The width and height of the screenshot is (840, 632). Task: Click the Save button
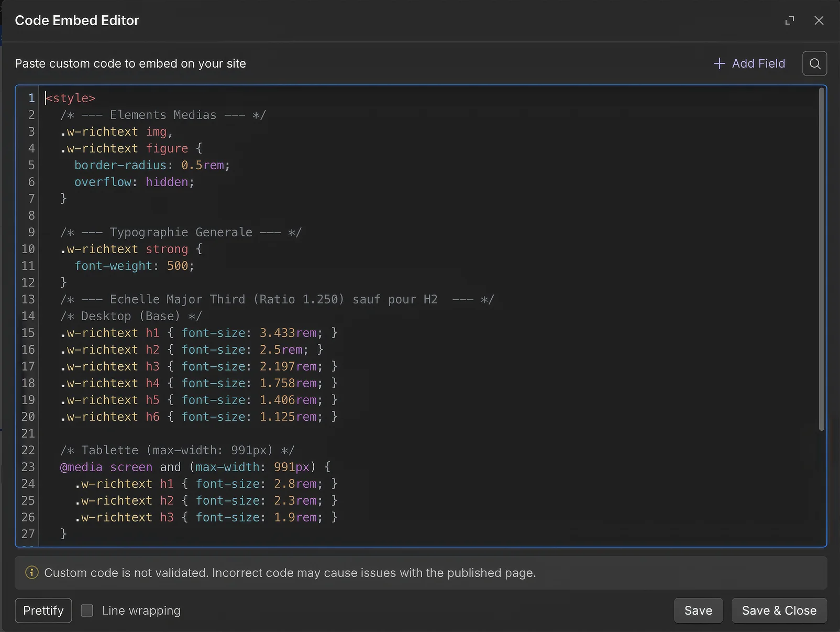[698, 610]
